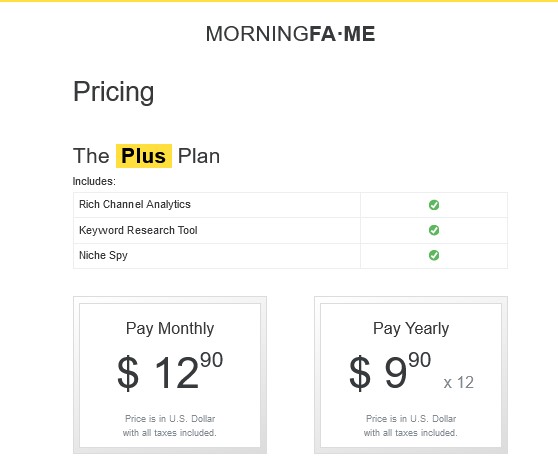The width and height of the screenshot is (558, 456).
Task: Click the Pricing page heading
Action: [x=114, y=92]
